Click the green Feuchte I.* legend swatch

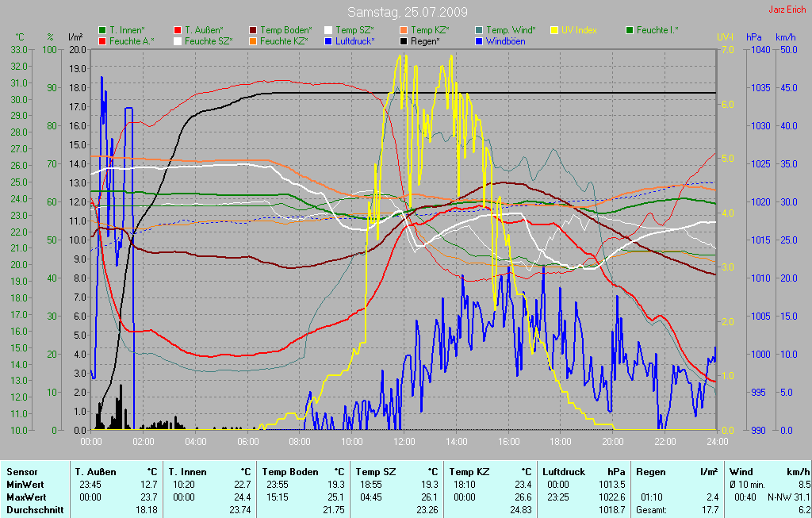pyautogui.click(x=630, y=30)
